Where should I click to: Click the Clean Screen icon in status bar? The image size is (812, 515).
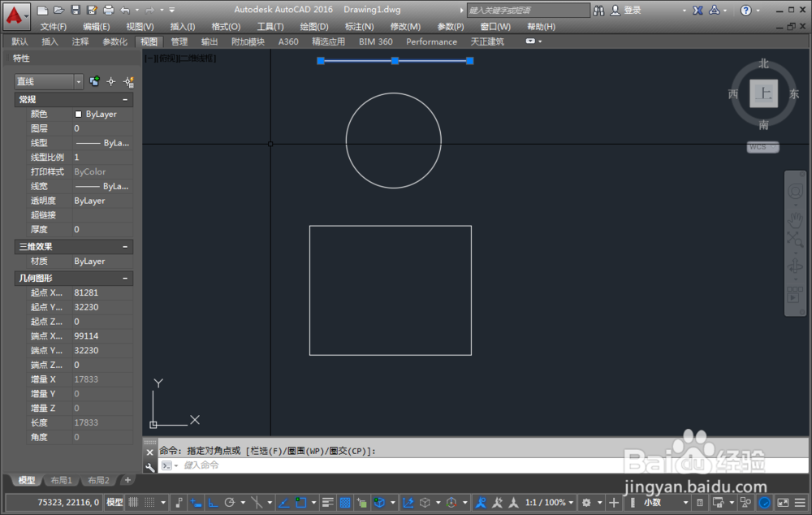[783, 503]
